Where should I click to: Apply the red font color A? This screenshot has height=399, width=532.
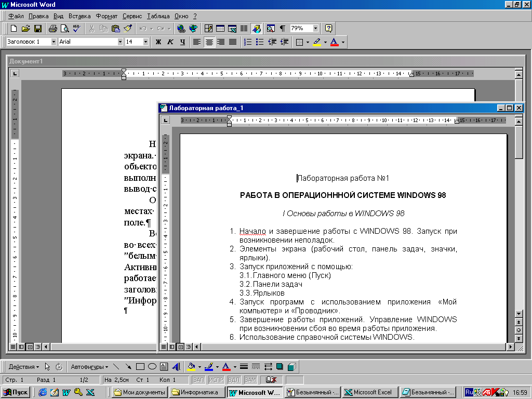335,42
